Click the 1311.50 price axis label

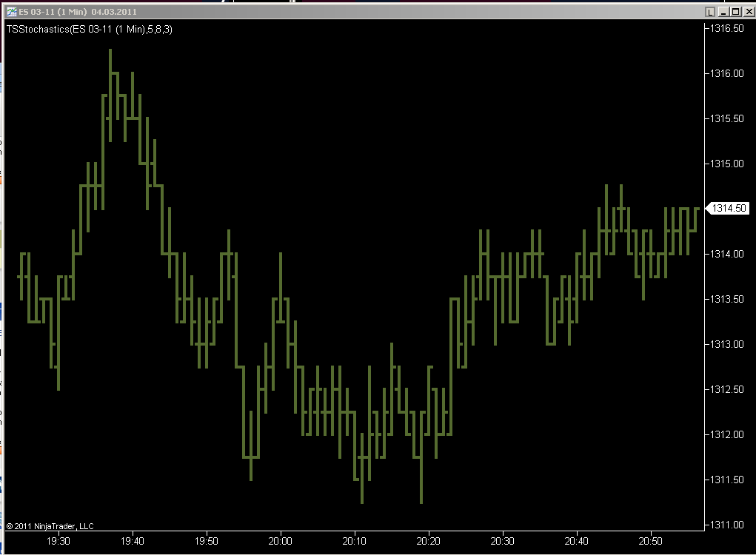(727, 480)
